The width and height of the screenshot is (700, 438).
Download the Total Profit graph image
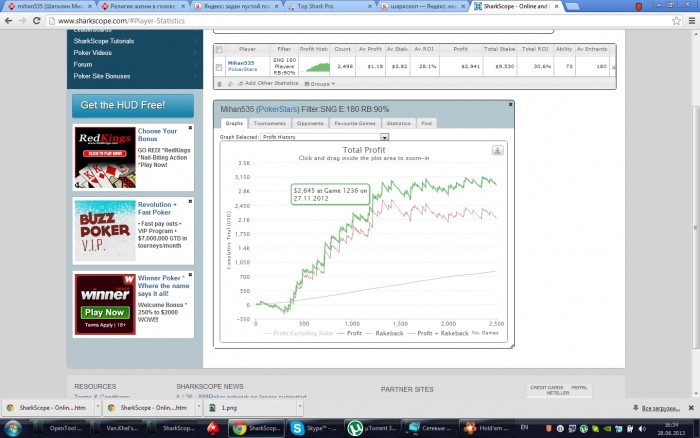pos(497,150)
